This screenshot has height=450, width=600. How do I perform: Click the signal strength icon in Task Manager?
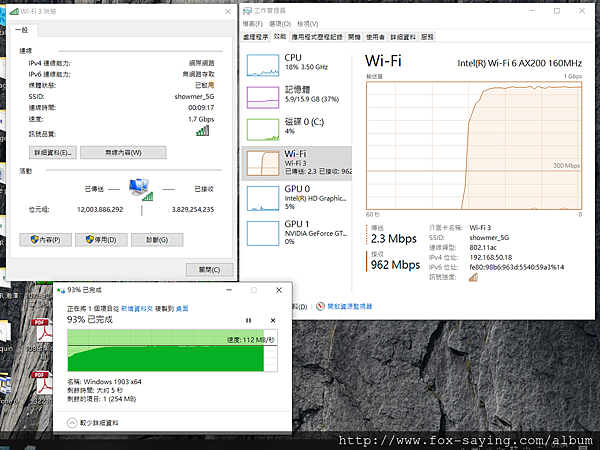point(473,277)
